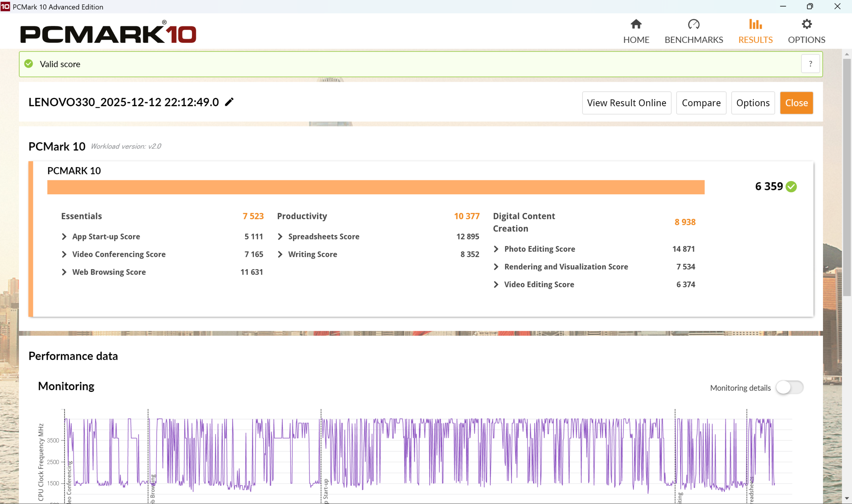Open Options via the gear icon
This screenshot has height=504, width=852.
(806, 25)
